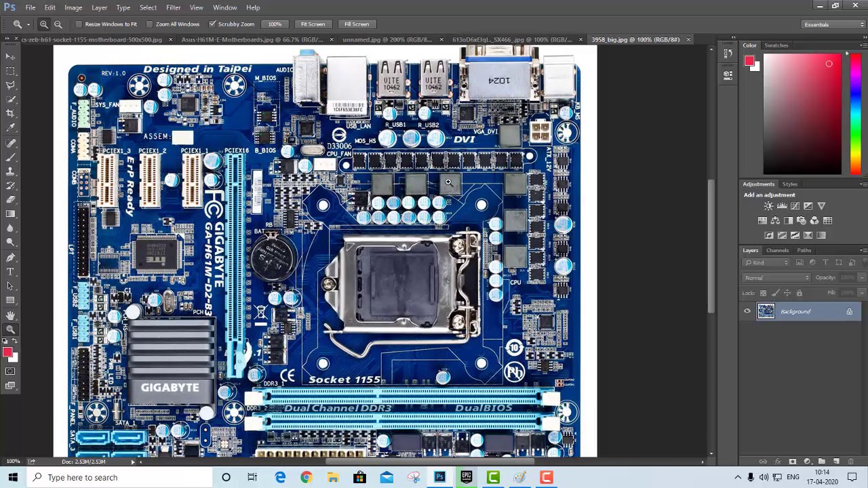This screenshot has width=868, height=488.
Task: Select the Rectangular Marquee tool
Action: 10,70
